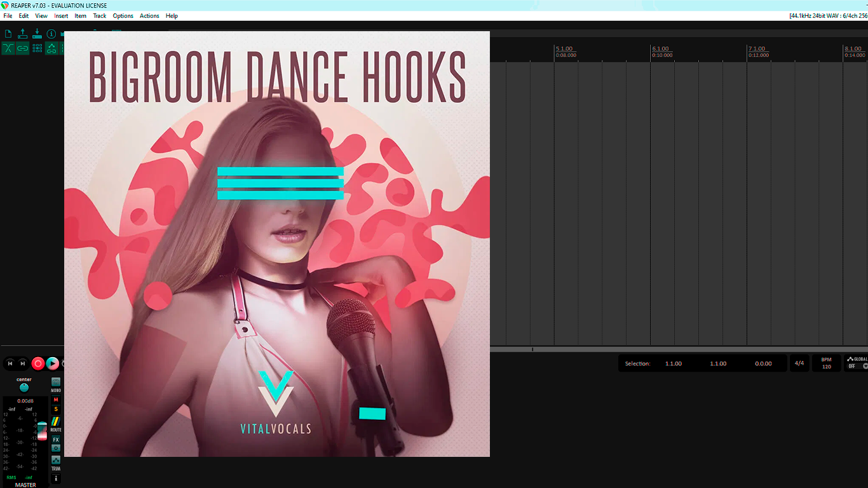
Task: Click the Bigroom Dance Hooks cover image
Action: 277,244
